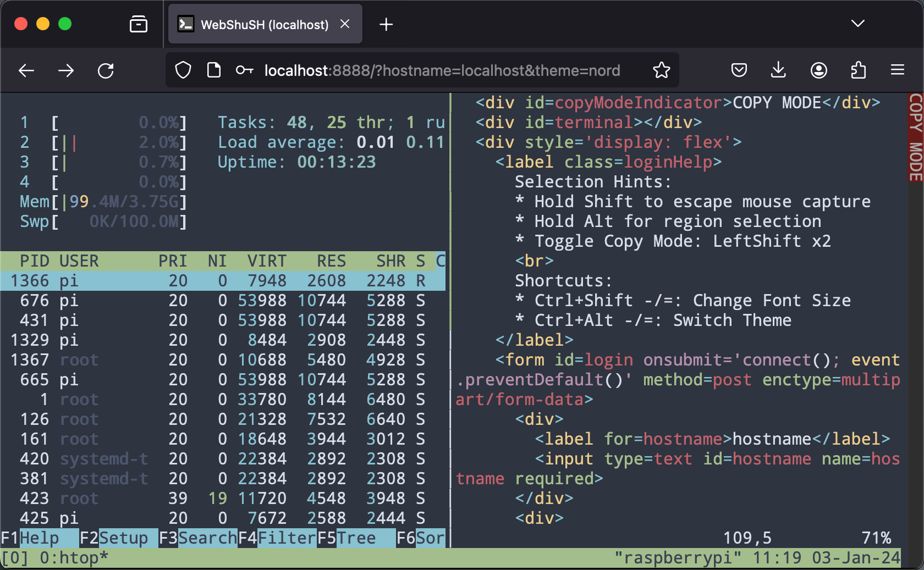Sort htop by RES column header

[331, 261]
